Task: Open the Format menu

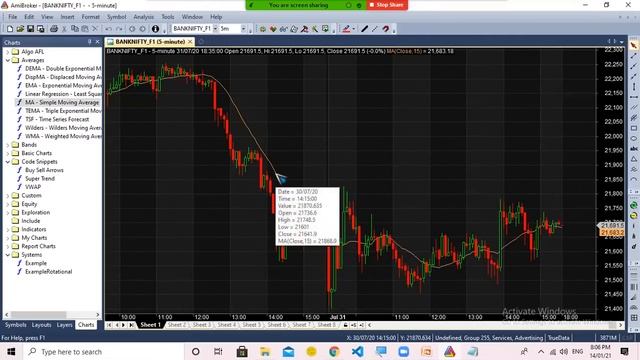Action: point(91,17)
